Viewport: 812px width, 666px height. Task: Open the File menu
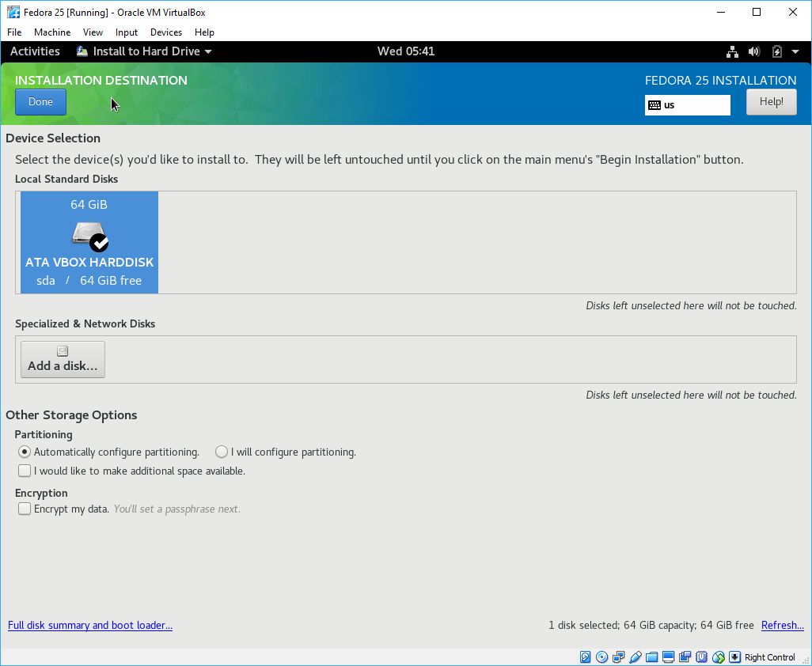coord(14,32)
